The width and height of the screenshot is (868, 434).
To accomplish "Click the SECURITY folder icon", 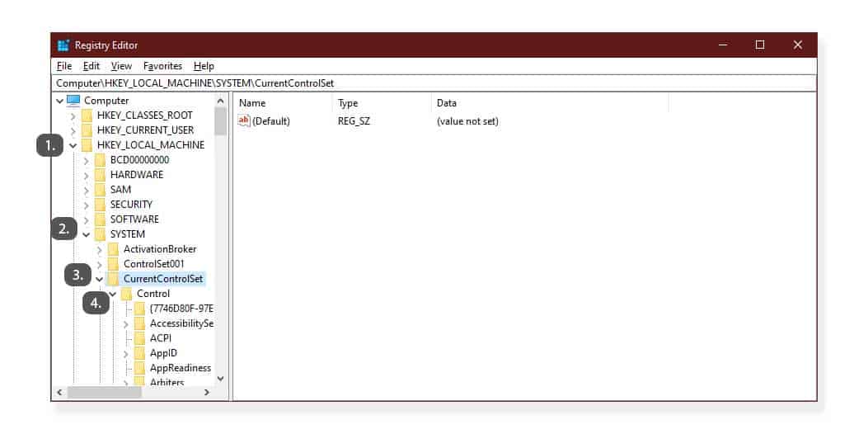I will [101, 205].
